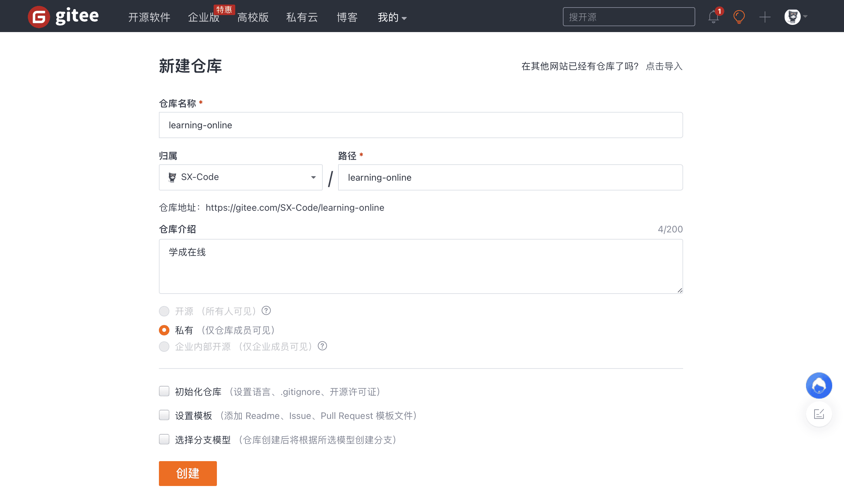Expand the SX-Code owner dropdown
The image size is (844, 504).
(240, 177)
